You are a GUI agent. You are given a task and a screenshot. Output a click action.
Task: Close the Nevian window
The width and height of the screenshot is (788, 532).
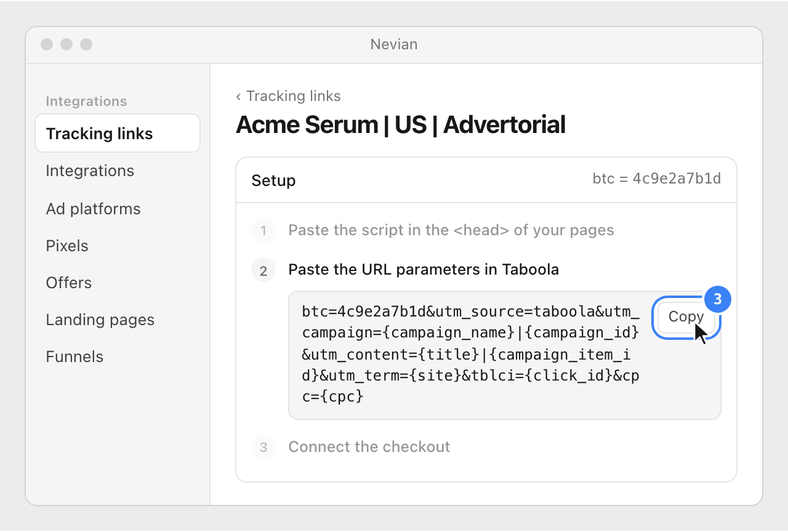click(x=47, y=44)
